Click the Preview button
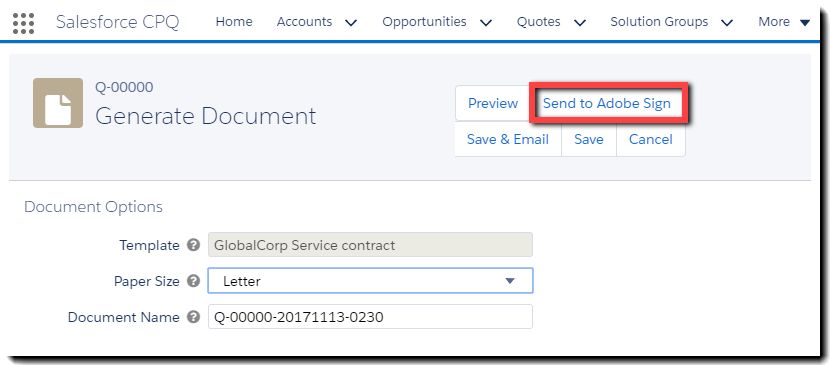Viewport: 830px width, 365px height. (x=493, y=103)
